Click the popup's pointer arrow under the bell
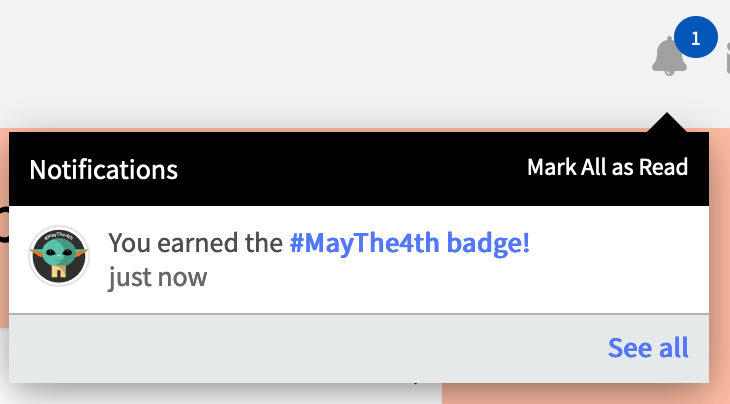Image resolution: width=730 pixels, height=404 pixels. click(x=667, y=123)
